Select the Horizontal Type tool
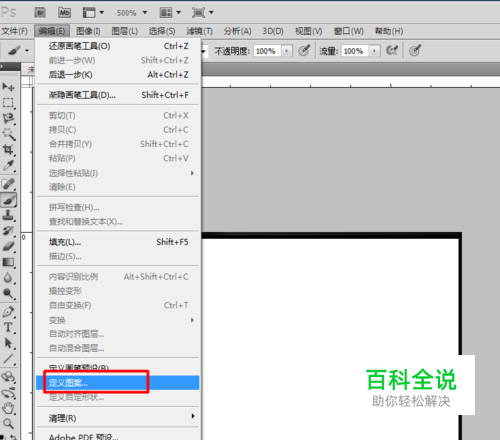The image size is (500, 440). coord(8,327)
